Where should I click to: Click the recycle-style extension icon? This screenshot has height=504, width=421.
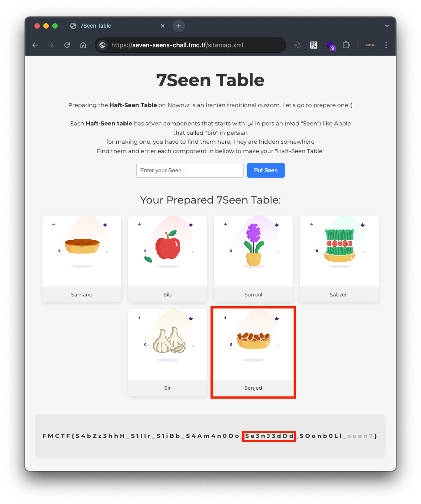pos(297,46)
